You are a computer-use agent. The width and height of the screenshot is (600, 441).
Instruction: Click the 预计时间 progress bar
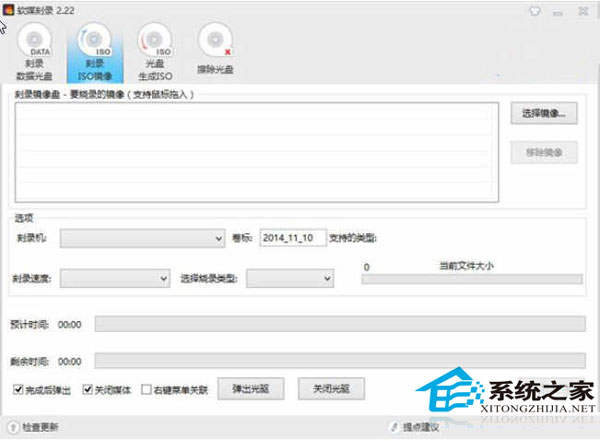click(x=340, y=324)
